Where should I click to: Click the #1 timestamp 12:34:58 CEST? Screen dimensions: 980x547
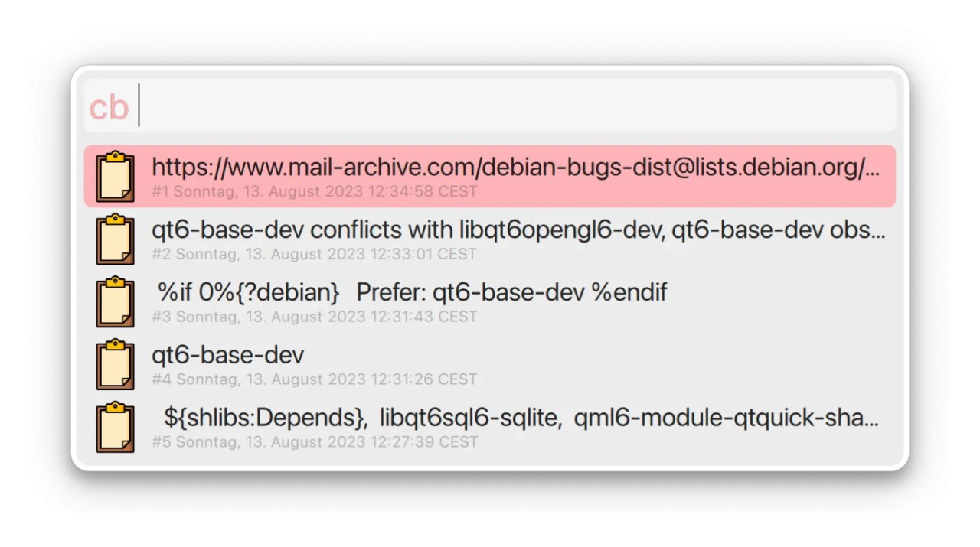click(x=314, y=191)
